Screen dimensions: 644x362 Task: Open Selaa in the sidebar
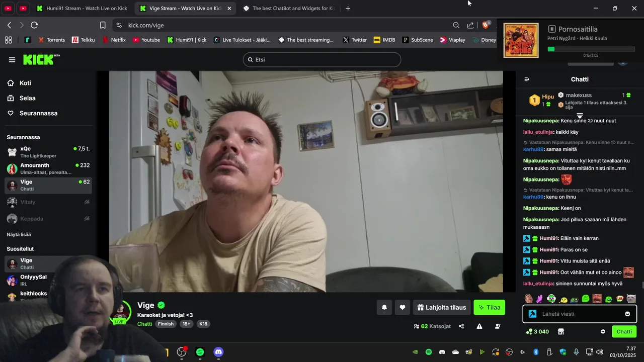(x=27, y=98)
